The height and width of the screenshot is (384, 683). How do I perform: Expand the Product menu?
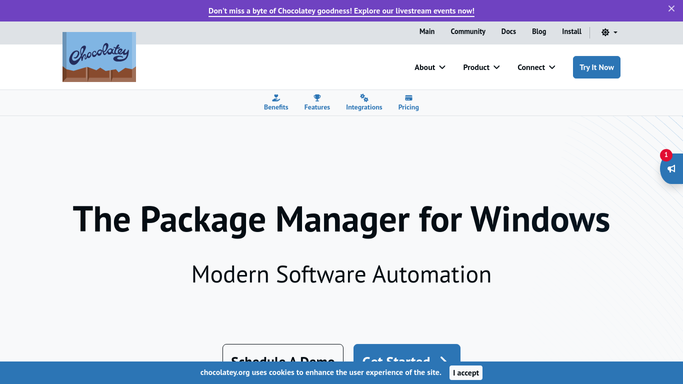[x=481, y=67]
